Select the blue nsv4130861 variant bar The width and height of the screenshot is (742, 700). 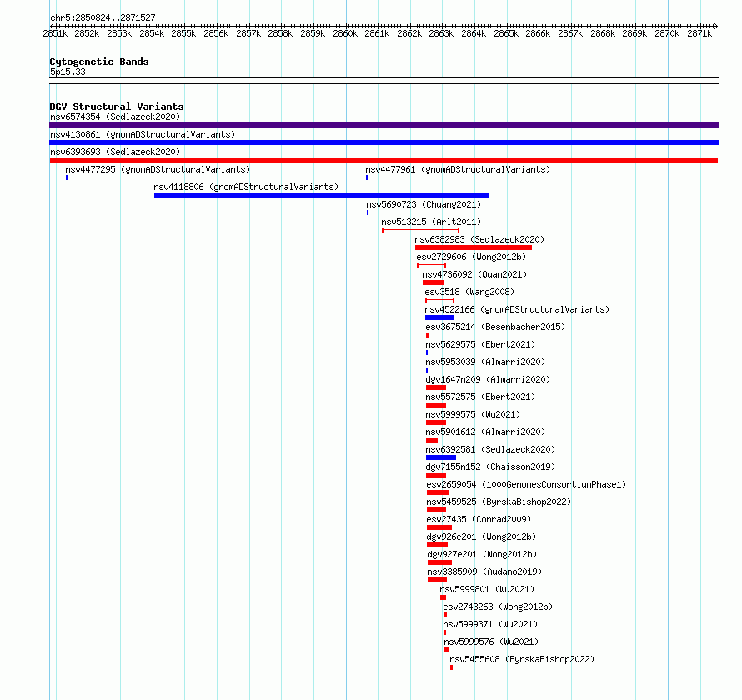point(384,142)
